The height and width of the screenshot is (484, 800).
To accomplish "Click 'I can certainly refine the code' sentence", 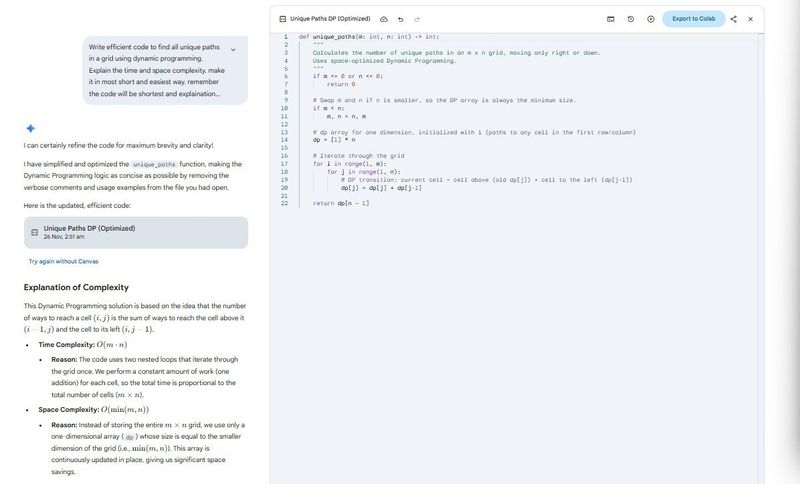I will 118,145.
